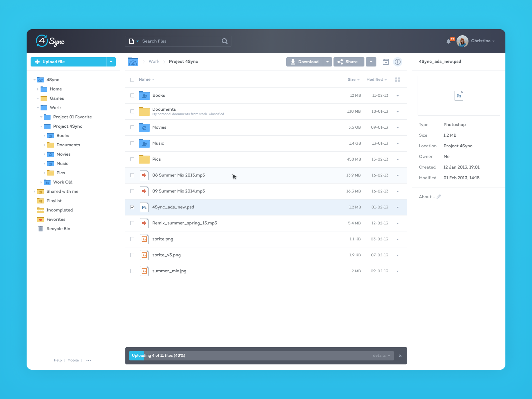Click the search magnifier icon
Image resolution: width=532 pixels, height=399 pixels.
pos(224,41)
